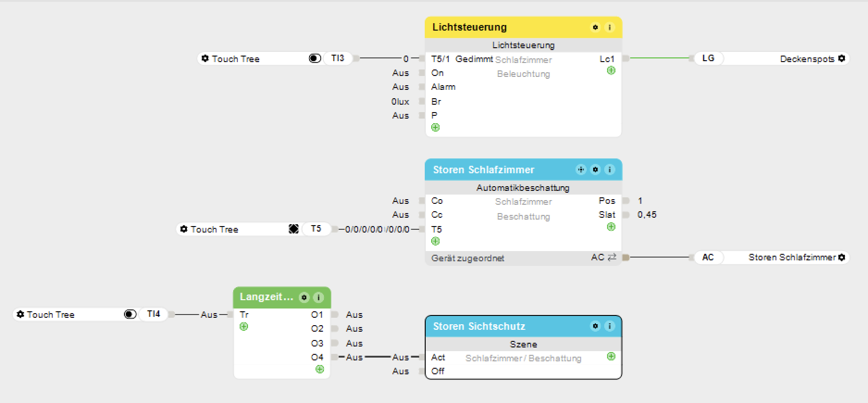
Task: Open settings gear on Storen Schlafzimmer block
Action: 595,170
